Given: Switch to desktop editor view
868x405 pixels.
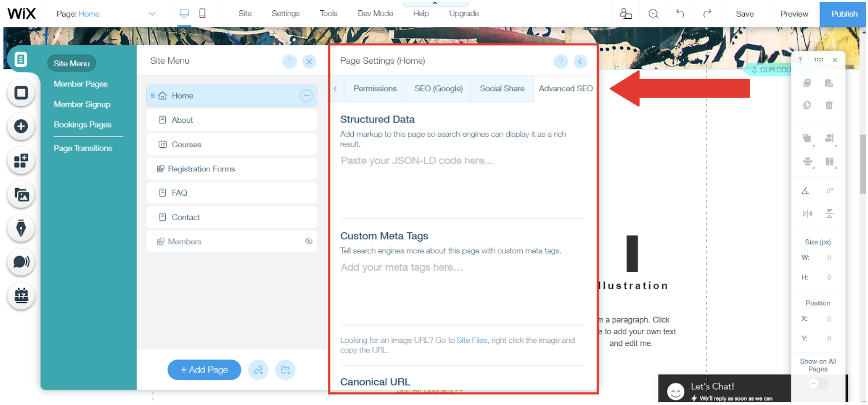Looking at the screenshot, I should (184, 13).
